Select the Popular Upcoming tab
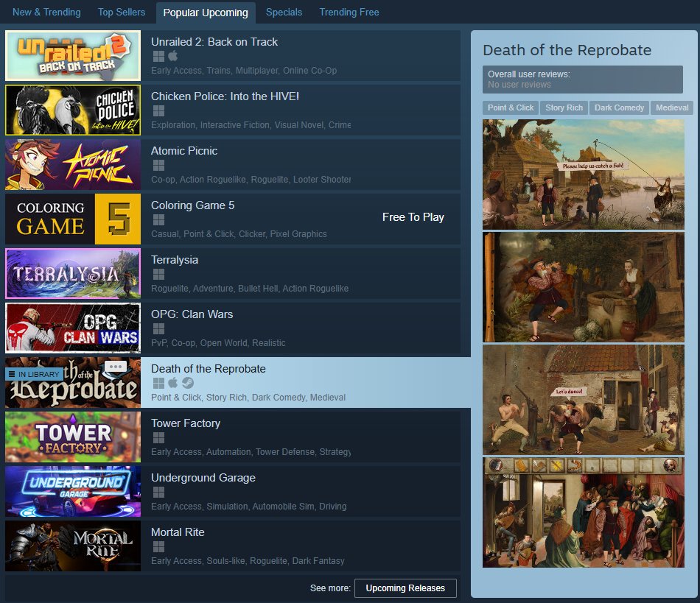 click(206, 13)
